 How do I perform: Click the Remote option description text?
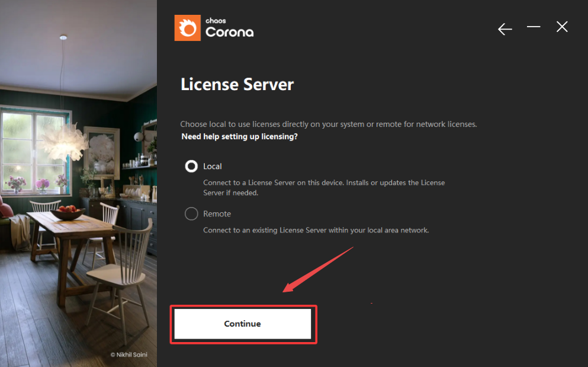coord(316,230)
